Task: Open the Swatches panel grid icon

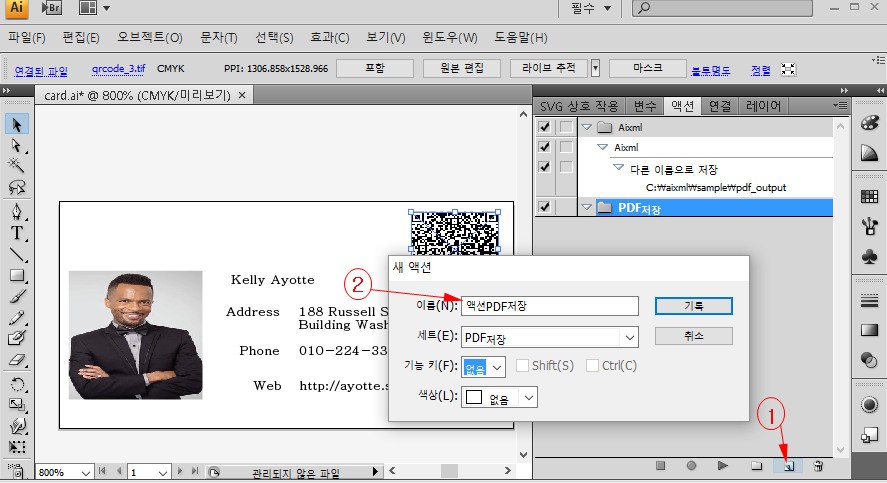Action: pyautogui.click(x=869, y=197)
